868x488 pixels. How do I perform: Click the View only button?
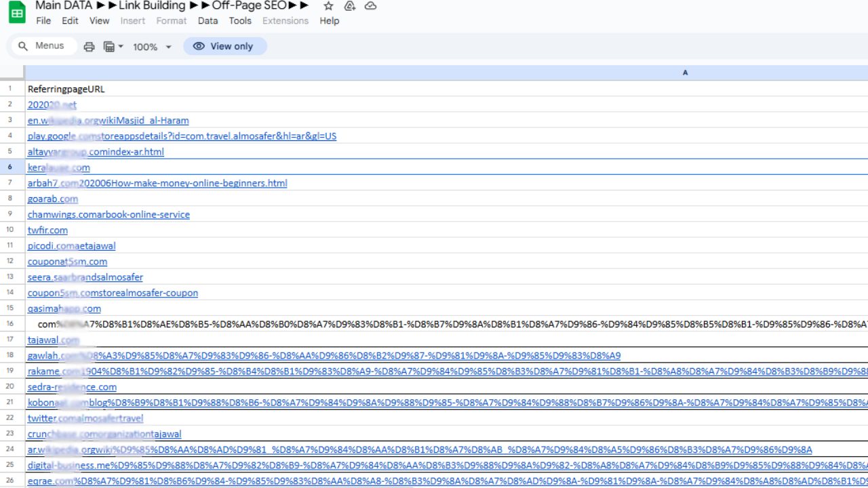point(224,46)
